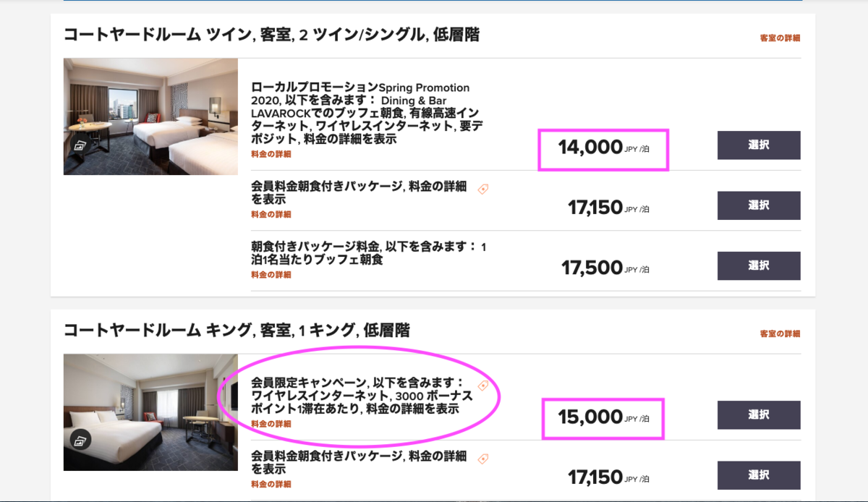Image resolution: width=868 pixels, height=502 pixels.
Task: Show 料金の詳細 under 会員限定キャンペーン rate
Action: pyautogui.click(x=271, y=424)
